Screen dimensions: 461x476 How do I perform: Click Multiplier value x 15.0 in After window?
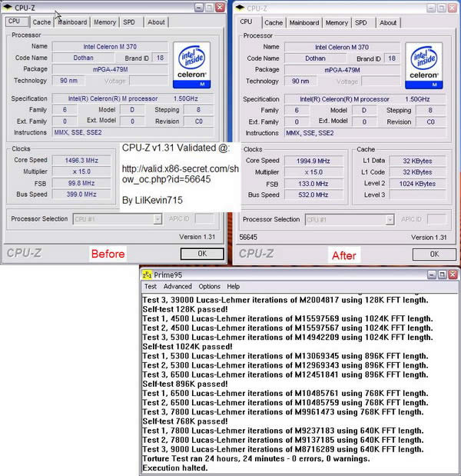313,172
